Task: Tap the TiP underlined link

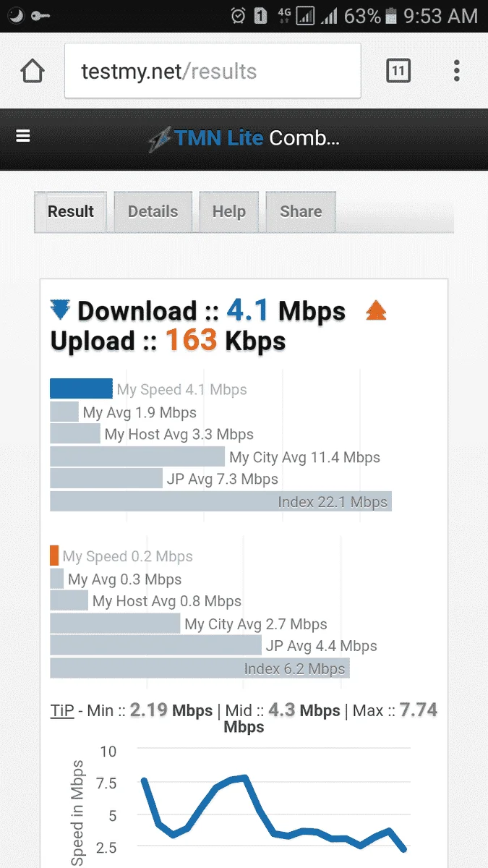Action: coord(62,711)
